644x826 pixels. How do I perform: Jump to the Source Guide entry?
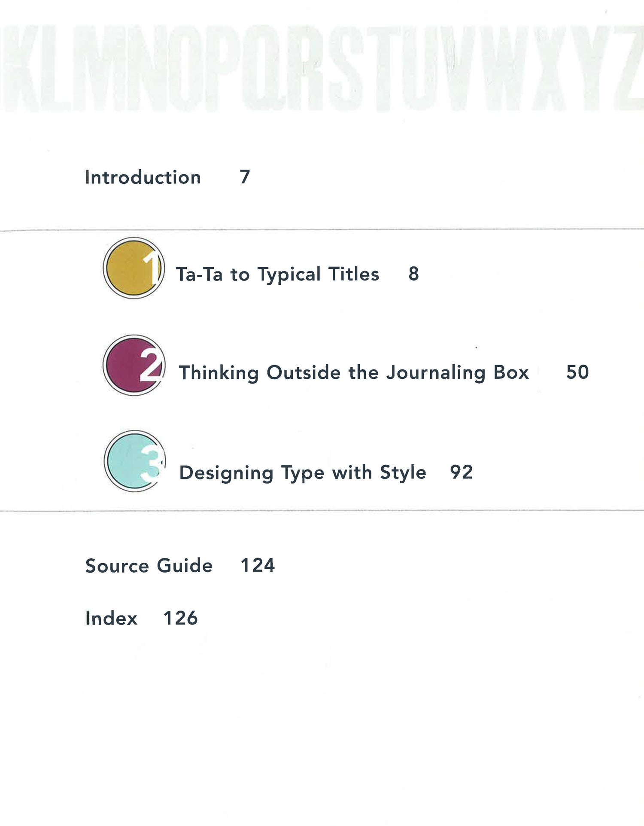(149, 566)
